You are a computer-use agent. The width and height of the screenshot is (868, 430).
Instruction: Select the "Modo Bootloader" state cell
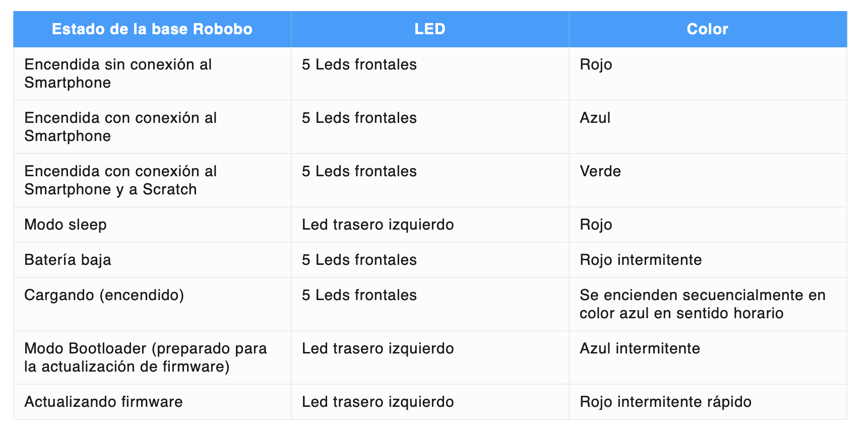coord(145,357)
